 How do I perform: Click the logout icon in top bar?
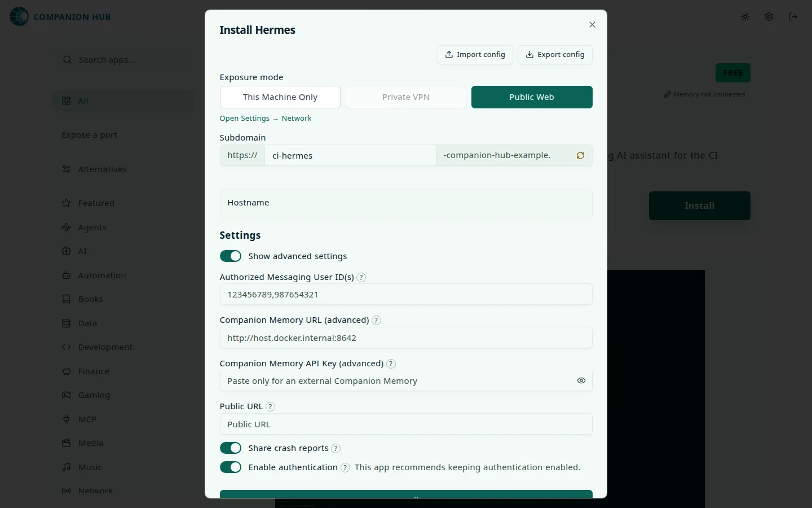793,17
